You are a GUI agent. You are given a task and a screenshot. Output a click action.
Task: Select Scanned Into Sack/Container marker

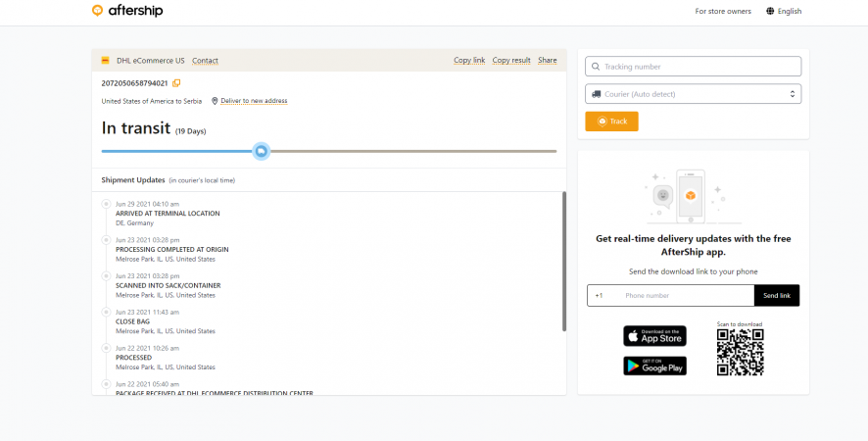click(x=106, y=276)
